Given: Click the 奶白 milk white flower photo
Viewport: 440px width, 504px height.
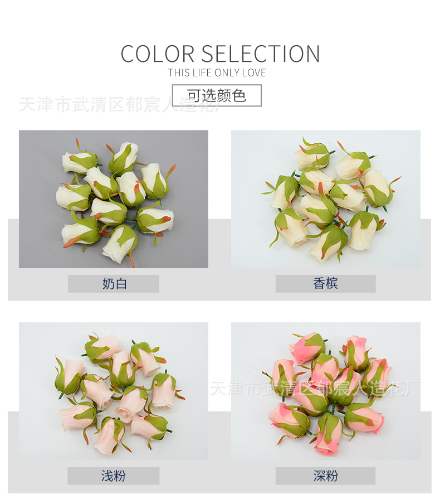Looking at the screenshot, I should pos(114,199).
